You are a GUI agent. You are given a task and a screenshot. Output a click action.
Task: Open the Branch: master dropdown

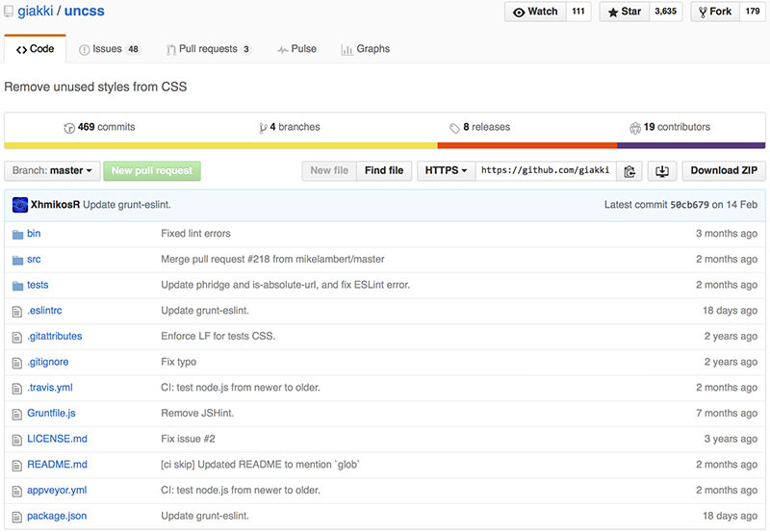pyautogui.click(x=52, y=171)
